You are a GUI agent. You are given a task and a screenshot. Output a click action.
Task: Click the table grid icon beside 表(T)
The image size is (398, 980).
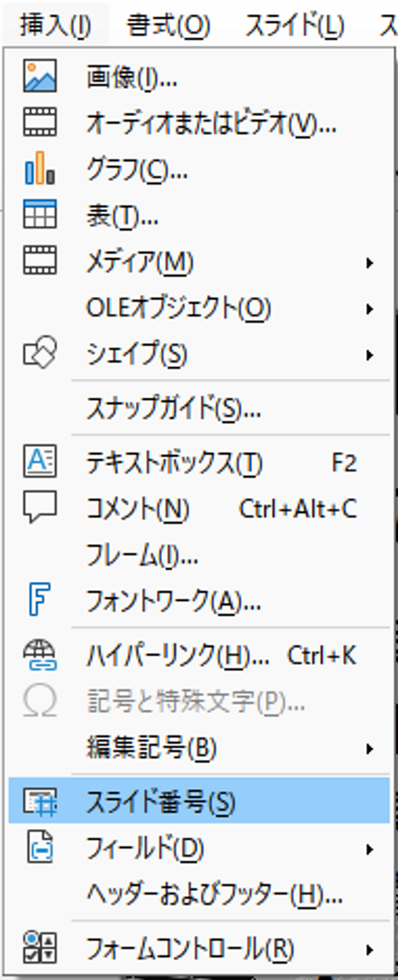coord(40,215)
